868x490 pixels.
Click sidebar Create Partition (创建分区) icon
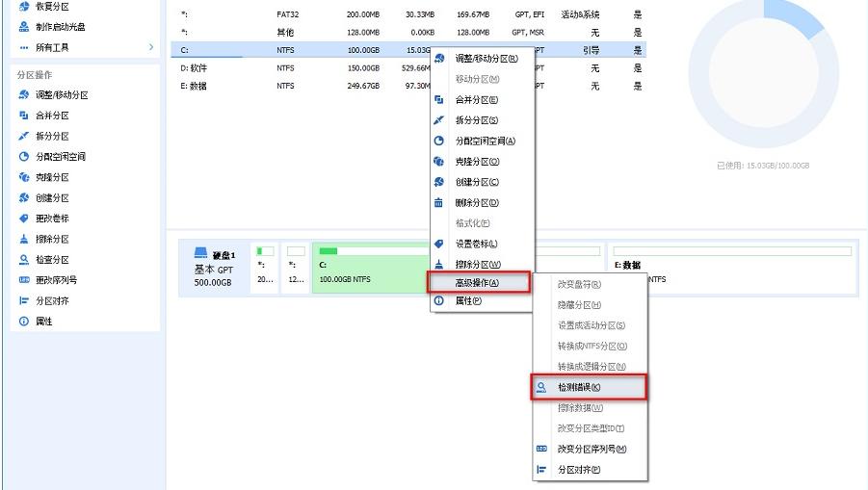pos(24,197)
